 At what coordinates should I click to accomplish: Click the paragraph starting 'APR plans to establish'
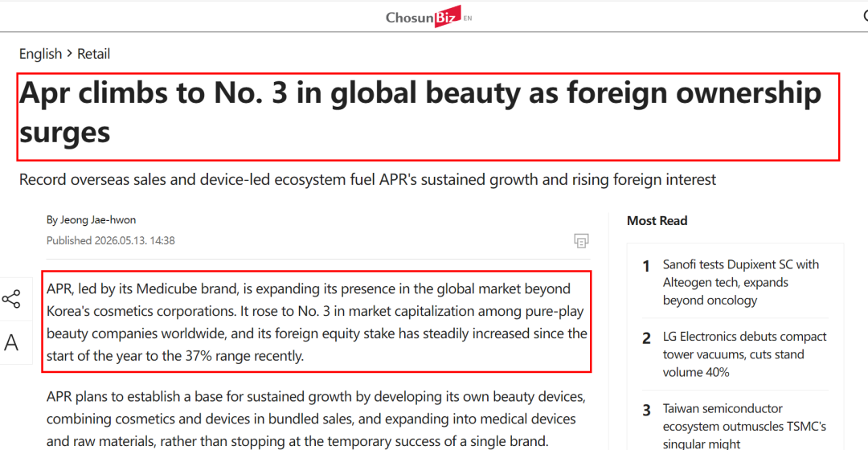(x=316, y=419)
